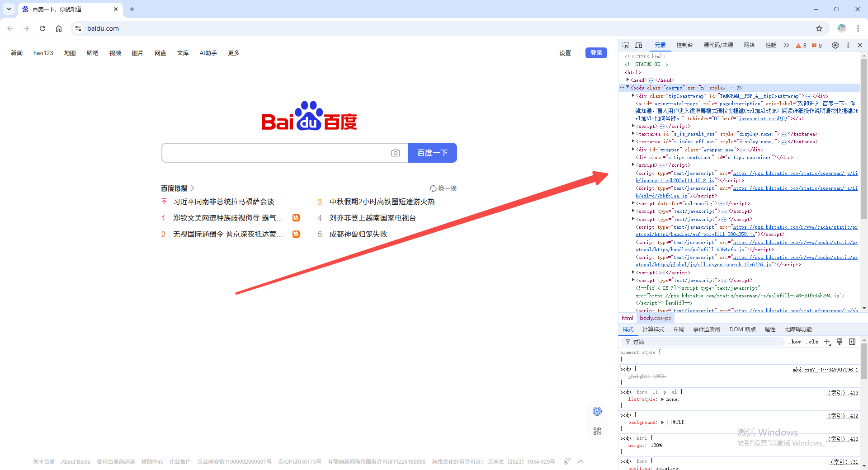
Task: Open the 无障碍功能 accessibility tab
Action: click(x=798, y=329)
